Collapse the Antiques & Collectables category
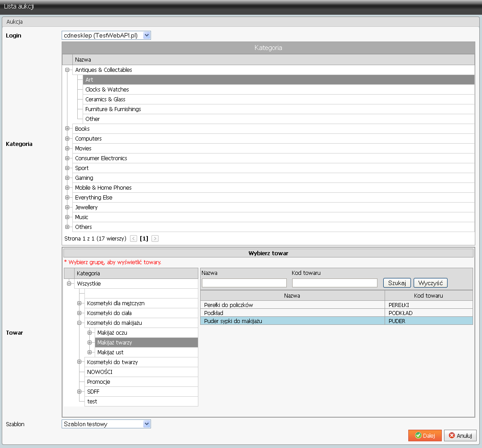This screenshot has width=482, height=448. point(67,70)
